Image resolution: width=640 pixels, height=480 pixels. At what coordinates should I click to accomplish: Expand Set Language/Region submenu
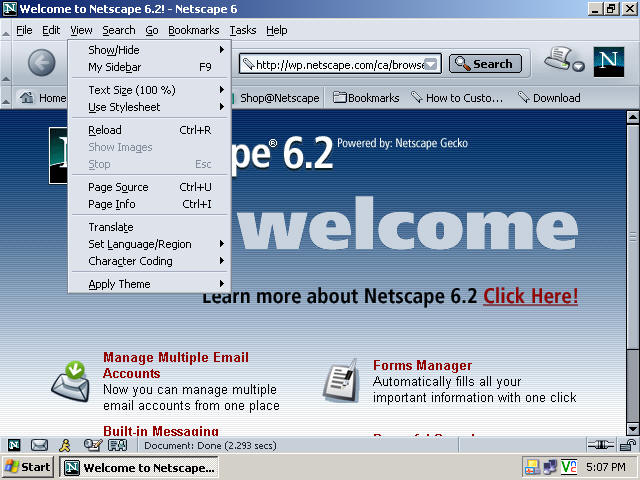click(x=149, y=244)
